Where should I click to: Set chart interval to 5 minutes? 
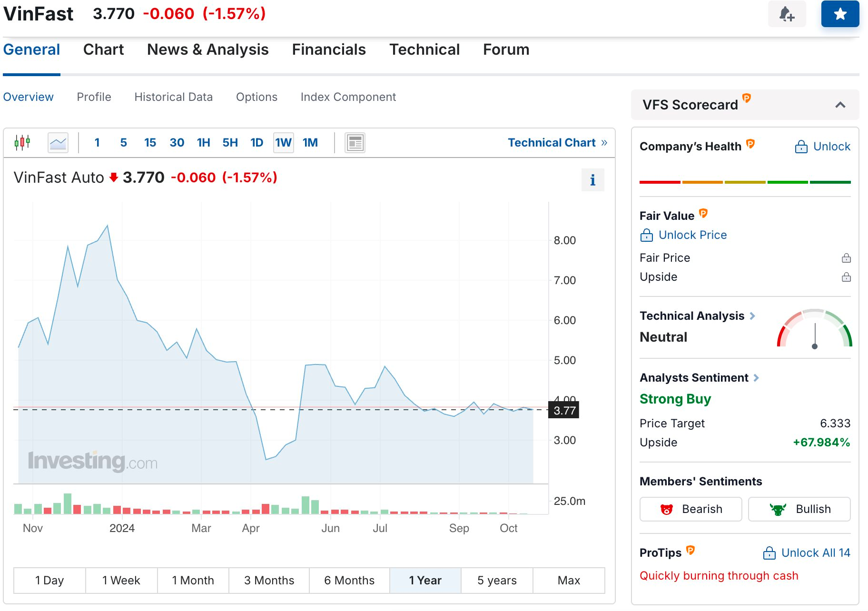tap(124, 143)
